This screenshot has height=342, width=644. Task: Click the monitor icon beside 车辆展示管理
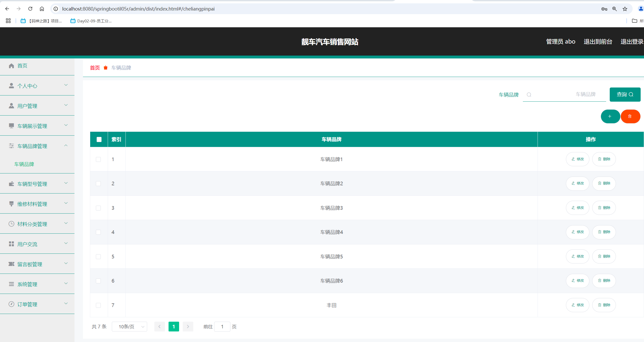click(x=11, y=126)
